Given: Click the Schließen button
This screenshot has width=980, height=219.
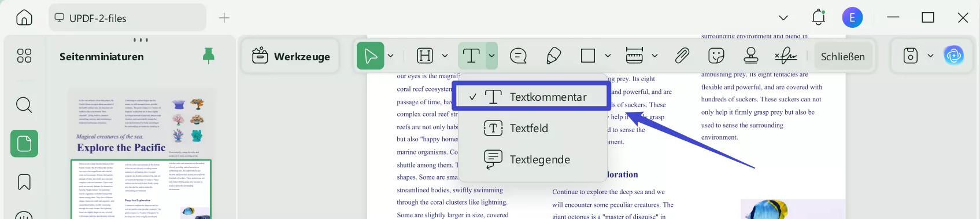Looking at the screenshot, I should 843,57.
